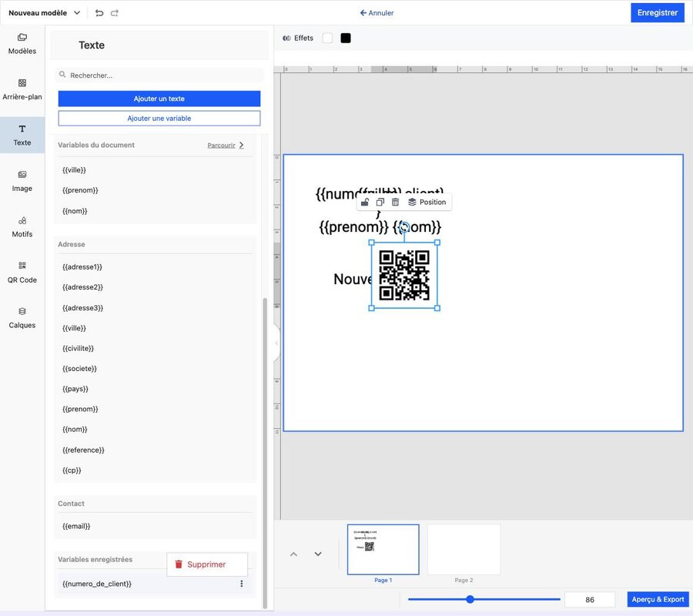Viewport: 693px width, 616px height.
Task: Select the QR code on canvas
Action: point(404,276)
